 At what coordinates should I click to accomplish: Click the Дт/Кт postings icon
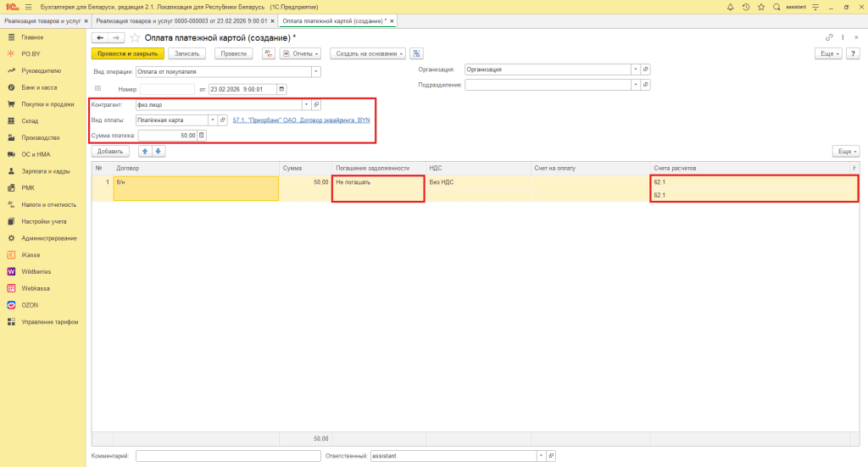[269, 53]
